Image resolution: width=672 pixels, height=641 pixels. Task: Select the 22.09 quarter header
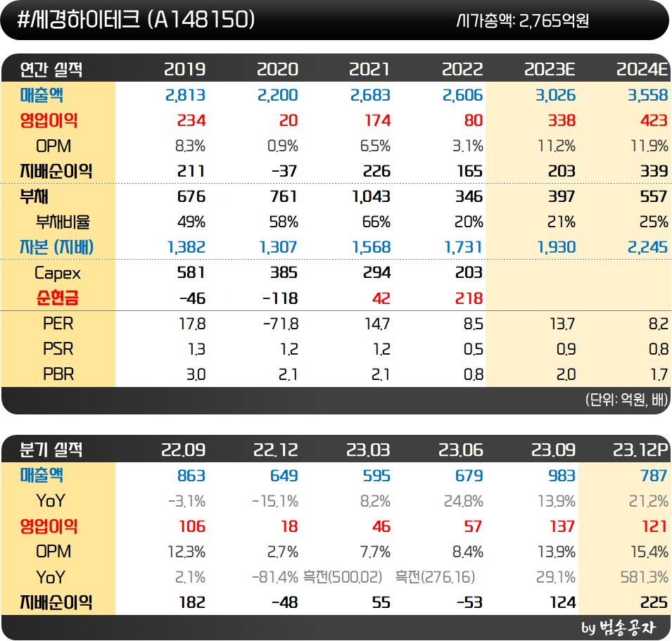[183, 450]
